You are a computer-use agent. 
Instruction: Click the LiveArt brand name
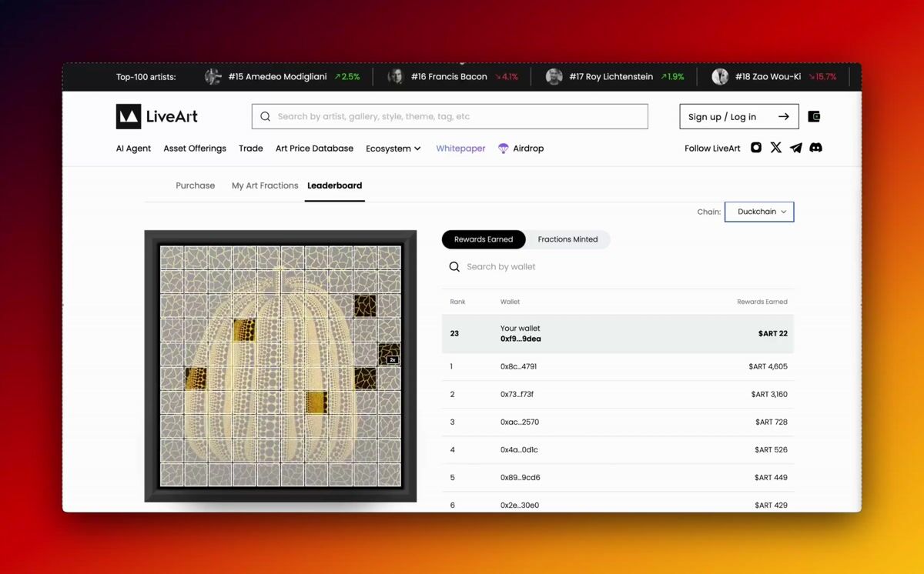[x=172, y=117]
